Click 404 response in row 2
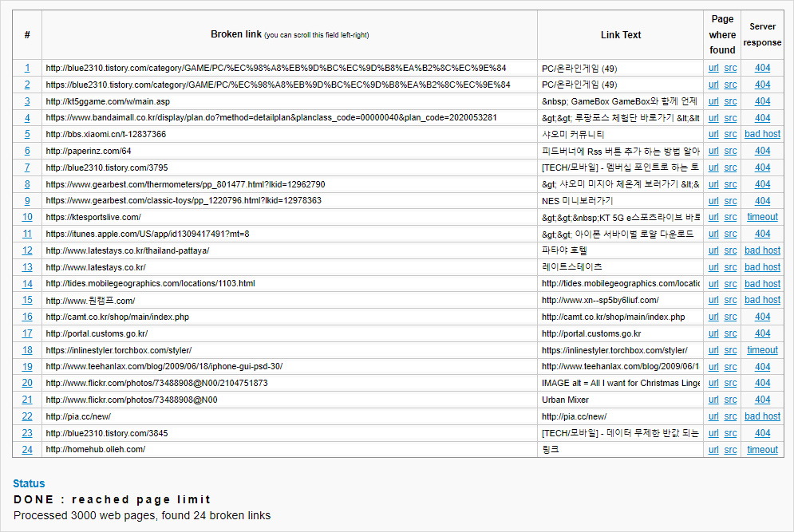Viewport: 794px width, 532px height. click(762, 85)
